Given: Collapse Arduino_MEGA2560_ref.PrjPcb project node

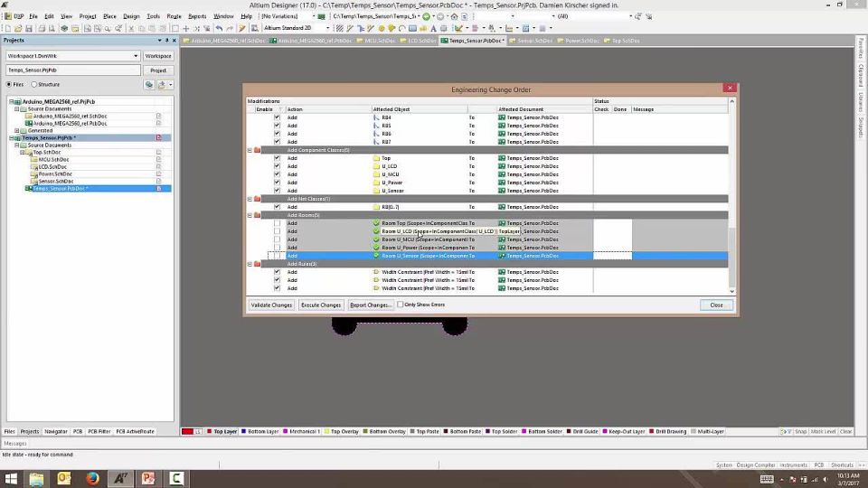Looking at the screenshot, I should [11, 102].
